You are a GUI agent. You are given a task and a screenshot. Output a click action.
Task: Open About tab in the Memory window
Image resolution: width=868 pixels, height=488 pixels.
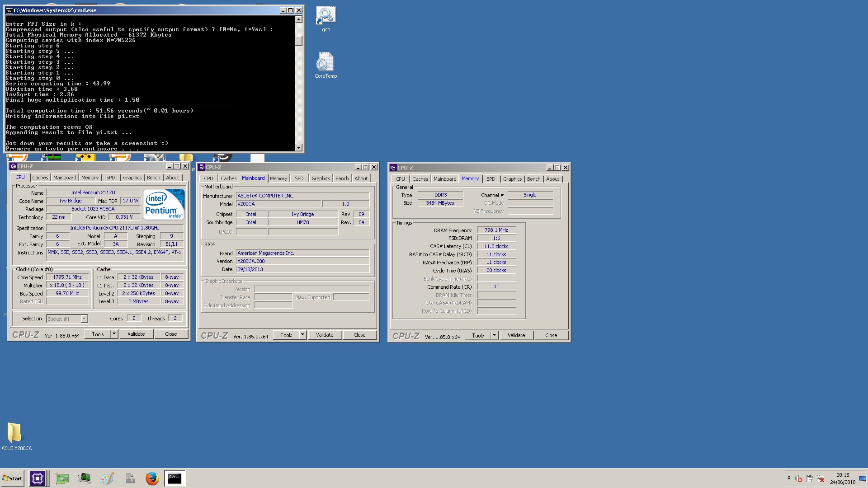pos(553,179)
